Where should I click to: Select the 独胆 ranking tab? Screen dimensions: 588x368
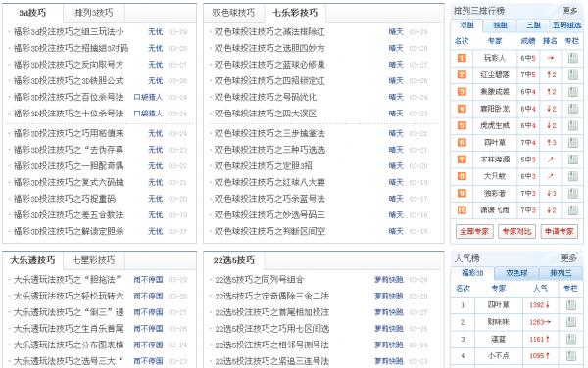tap(500, 25)
